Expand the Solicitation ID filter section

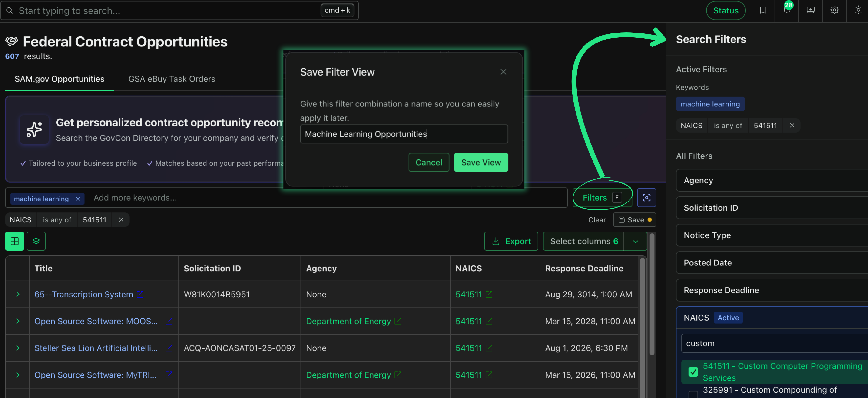772,208
